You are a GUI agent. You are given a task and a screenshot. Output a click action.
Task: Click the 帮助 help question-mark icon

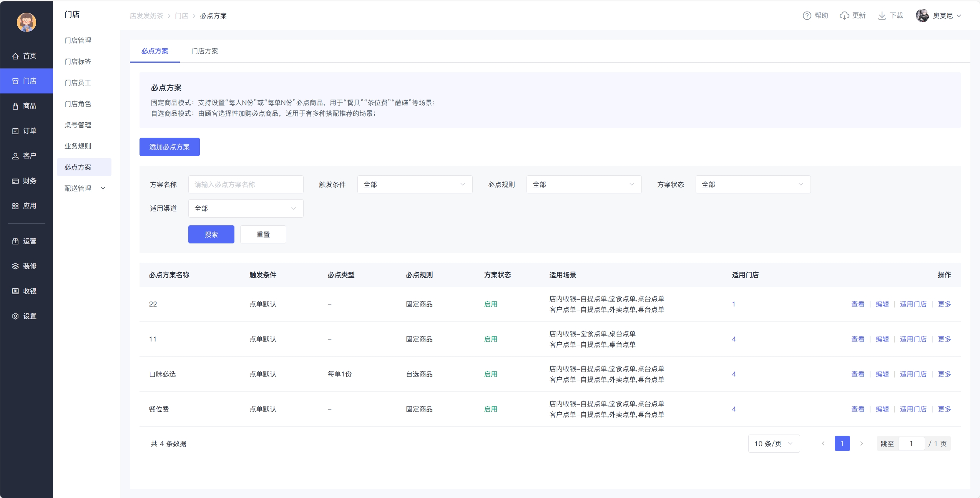(807, 16)
